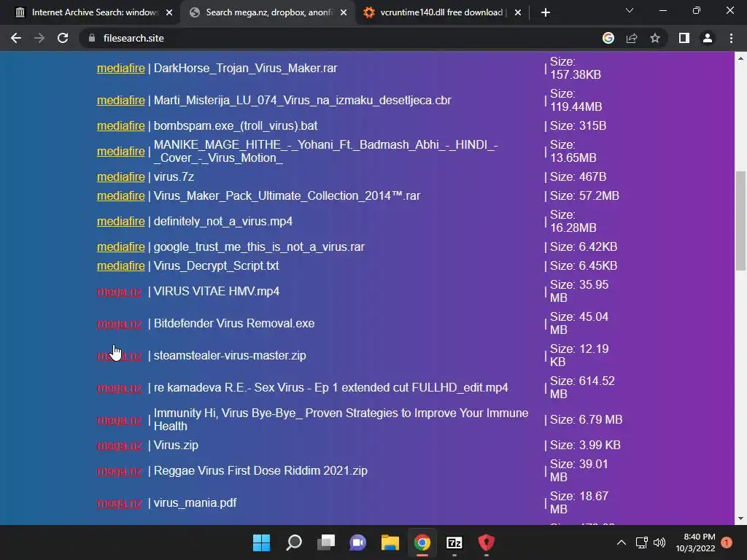Viewport: 747px width, 560px height.
Task: Open the Chrome three-dot menu
Action: point(731,38)
